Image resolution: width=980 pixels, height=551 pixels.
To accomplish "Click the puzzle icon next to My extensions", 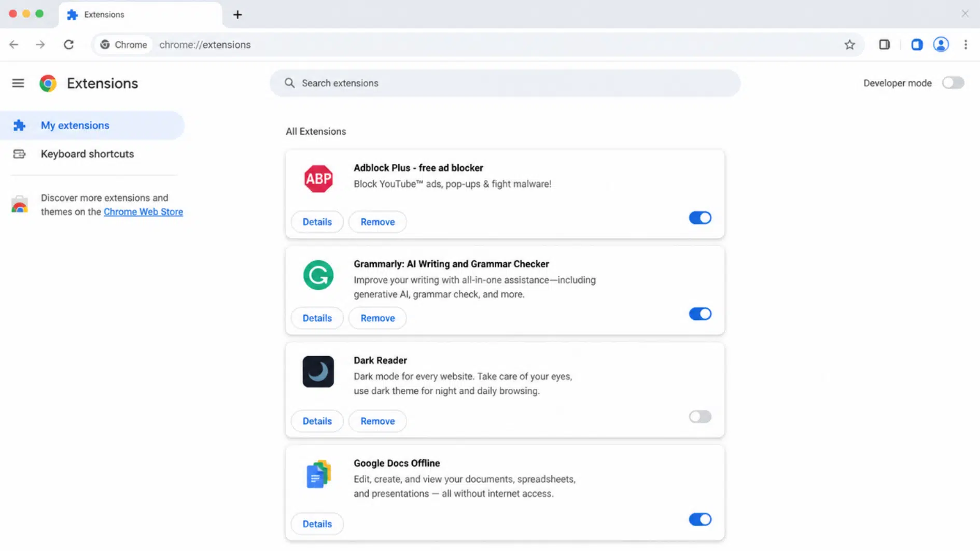I will (x=19, y=125).
